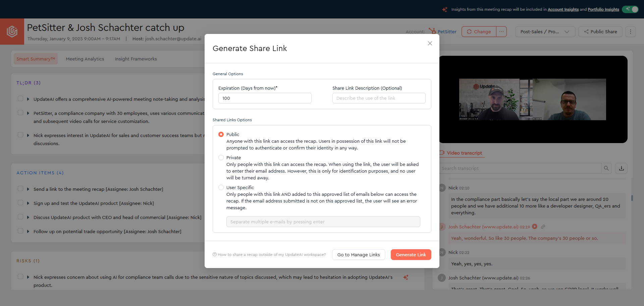644x306 pixels.
Task: Expand the 'Nick expresses interest in UpdateAI' item
Action: (x=28, y=135)
